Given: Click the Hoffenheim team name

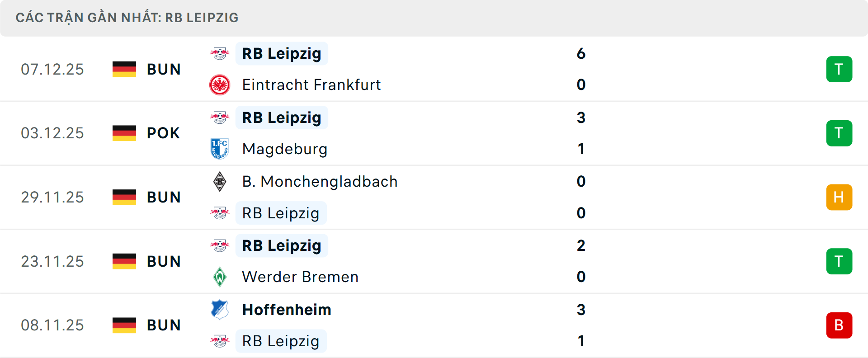Looking at the screenshot, I should tap(286, 310).
